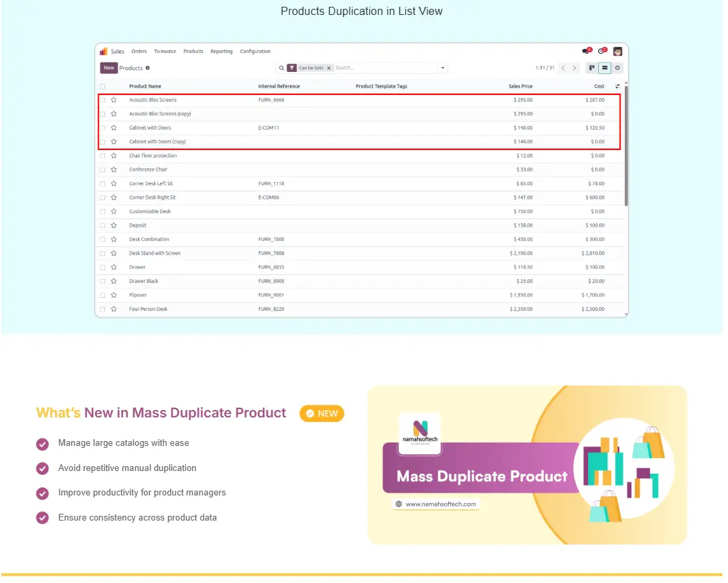The height and width of the screenshot is (583, 728).
Task: Expand the search options dropdown arrow
Action: coord(443,68)
